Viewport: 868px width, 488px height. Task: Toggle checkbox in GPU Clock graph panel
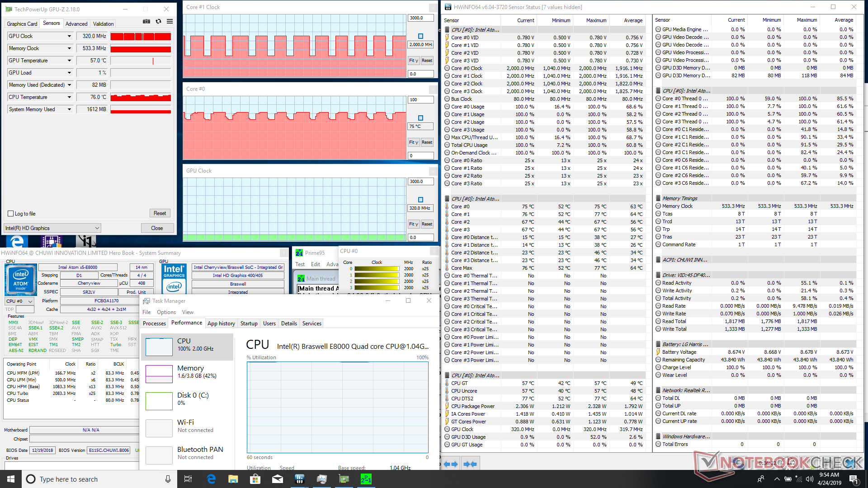pos(420,200)
